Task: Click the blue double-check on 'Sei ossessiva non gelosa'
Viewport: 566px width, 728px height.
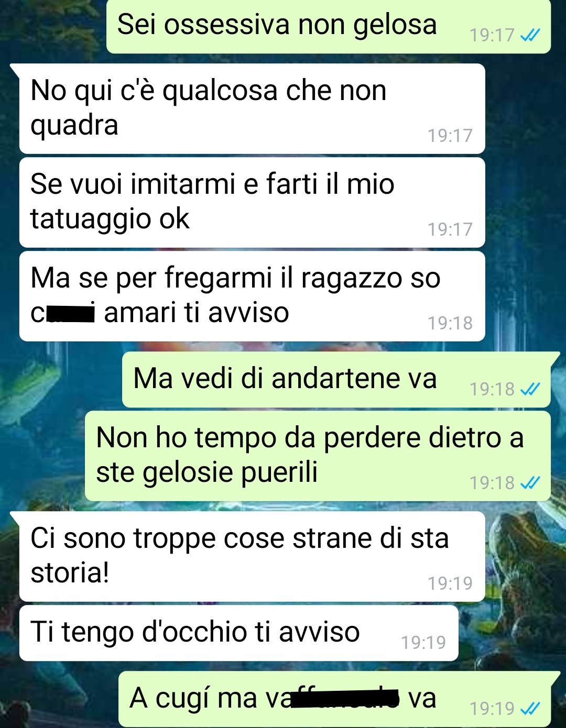Action: [x=530, y=35]
